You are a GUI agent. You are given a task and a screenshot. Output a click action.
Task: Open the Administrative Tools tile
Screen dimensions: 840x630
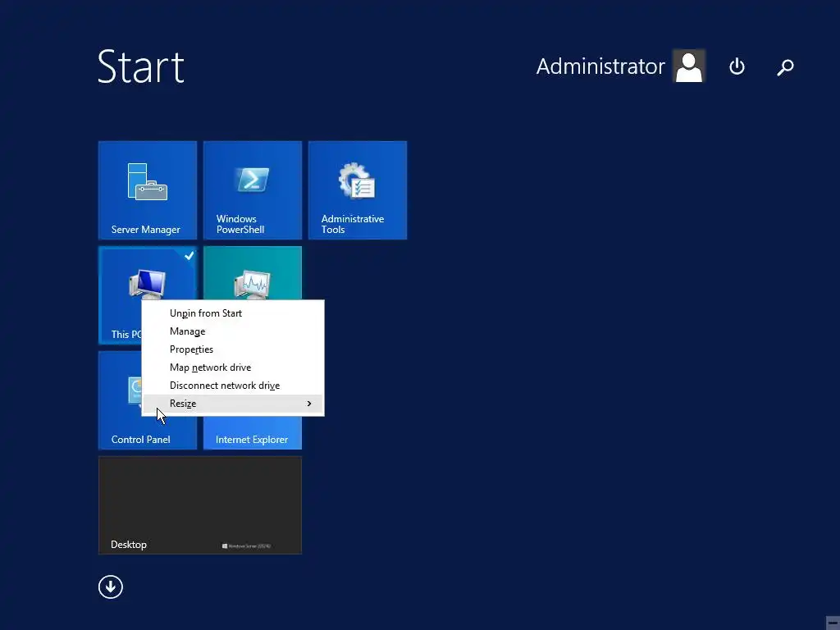pos(358,190)
